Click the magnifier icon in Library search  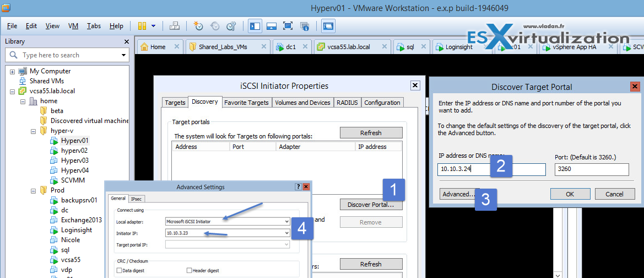[x=13, y=55]
